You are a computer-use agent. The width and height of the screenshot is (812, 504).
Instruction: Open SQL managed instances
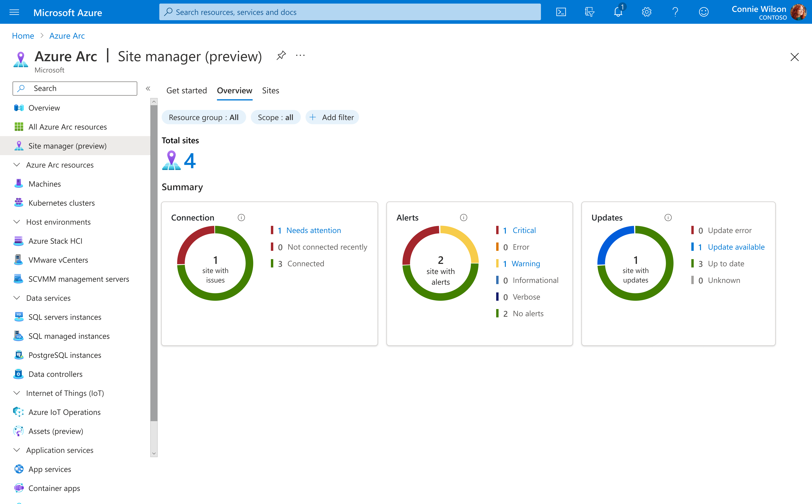click(69, 336)
